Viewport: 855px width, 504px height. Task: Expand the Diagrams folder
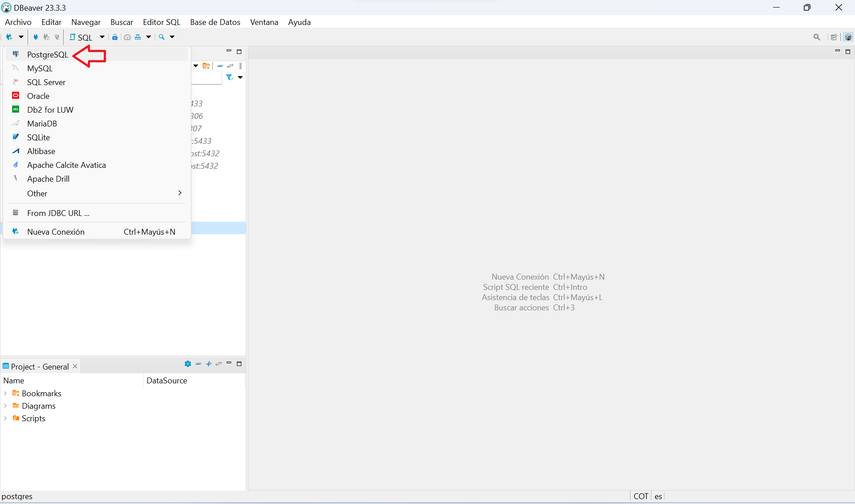click(x=5, y=406)
